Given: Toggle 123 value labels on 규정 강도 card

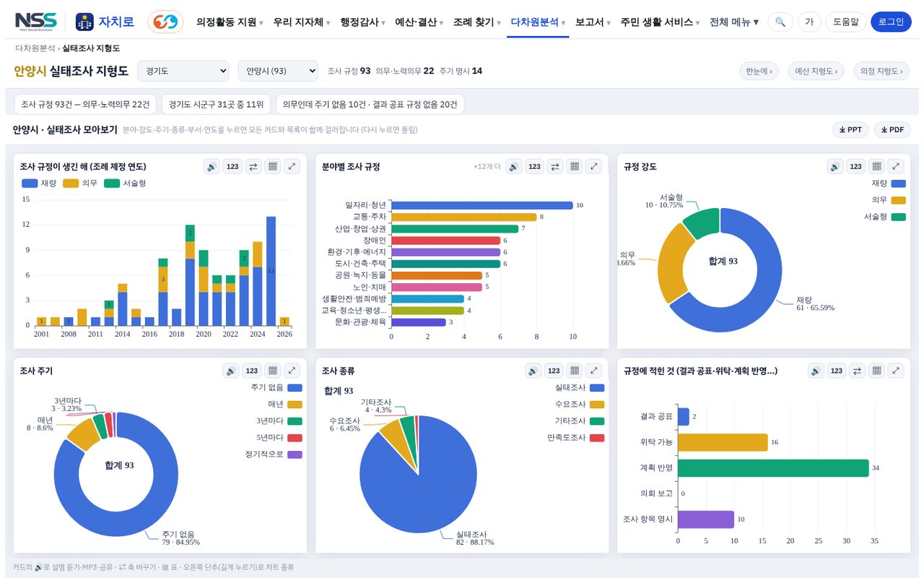Looking at the screenshot, I should click(855, 167).
